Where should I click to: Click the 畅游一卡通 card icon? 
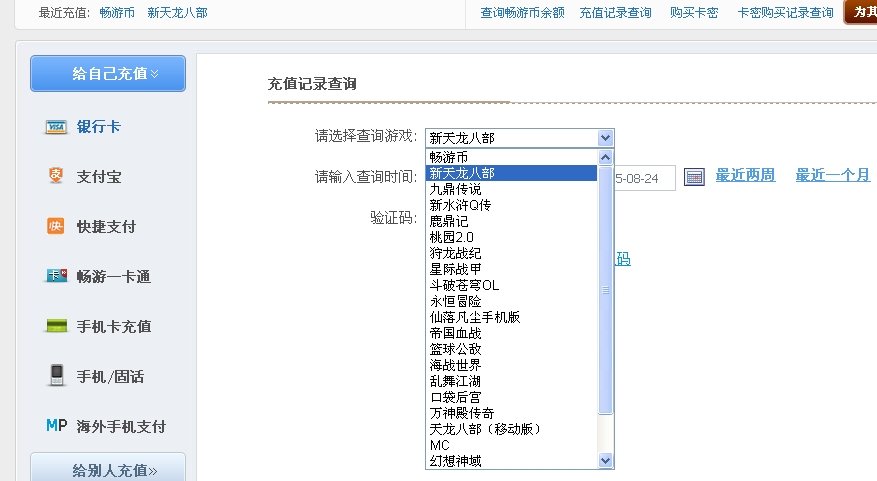click(56, 276)
